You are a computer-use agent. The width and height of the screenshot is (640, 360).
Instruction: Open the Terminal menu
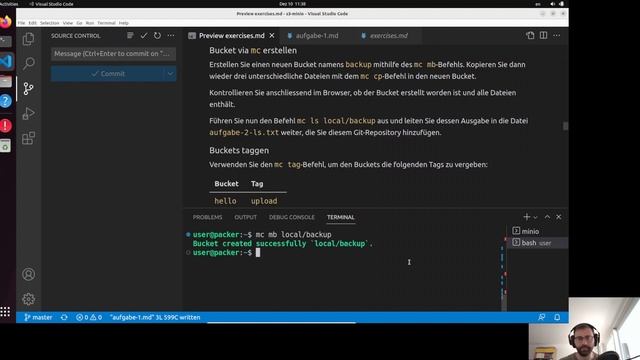coord(106,23)
